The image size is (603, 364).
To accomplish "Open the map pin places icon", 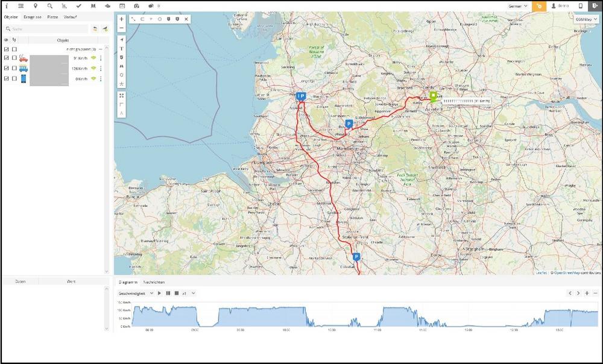I will (36, 5).
